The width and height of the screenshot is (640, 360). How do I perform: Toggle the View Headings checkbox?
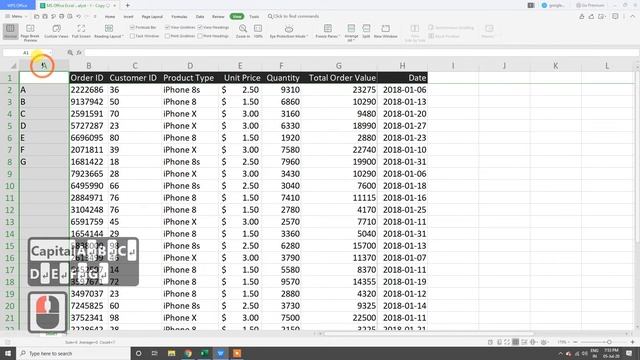(200, 27)
